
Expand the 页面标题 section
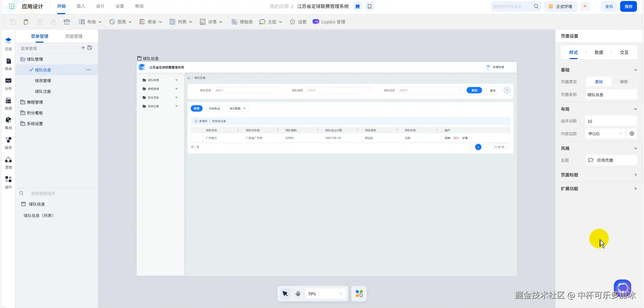pyautogui.click(x=599, y=175)
